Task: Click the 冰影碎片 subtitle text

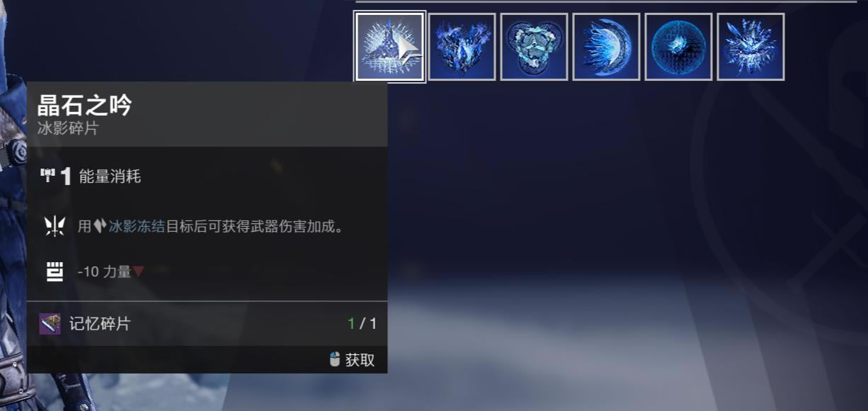Action: tap(68, 128)
